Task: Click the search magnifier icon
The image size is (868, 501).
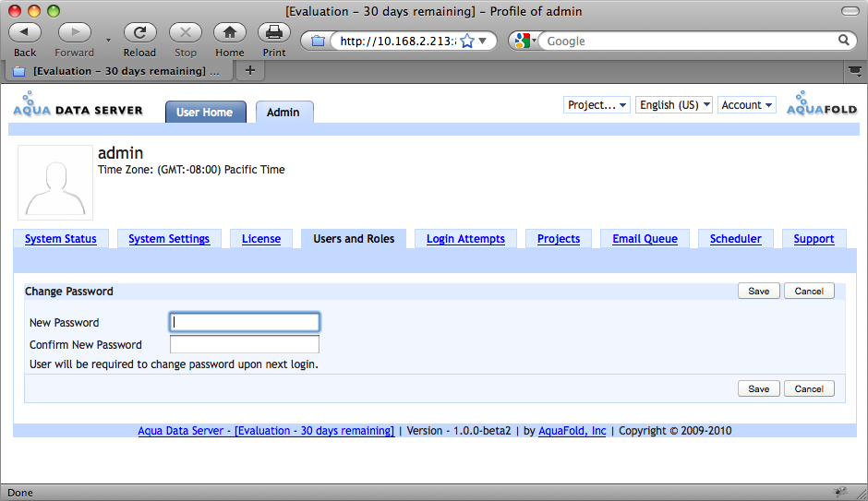Action: point(844,41)
